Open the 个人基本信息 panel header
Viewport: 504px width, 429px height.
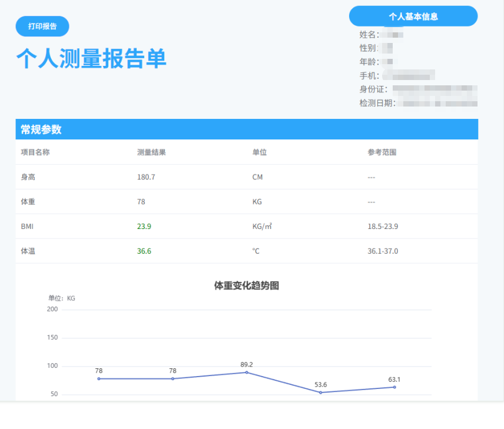point(413,16)
